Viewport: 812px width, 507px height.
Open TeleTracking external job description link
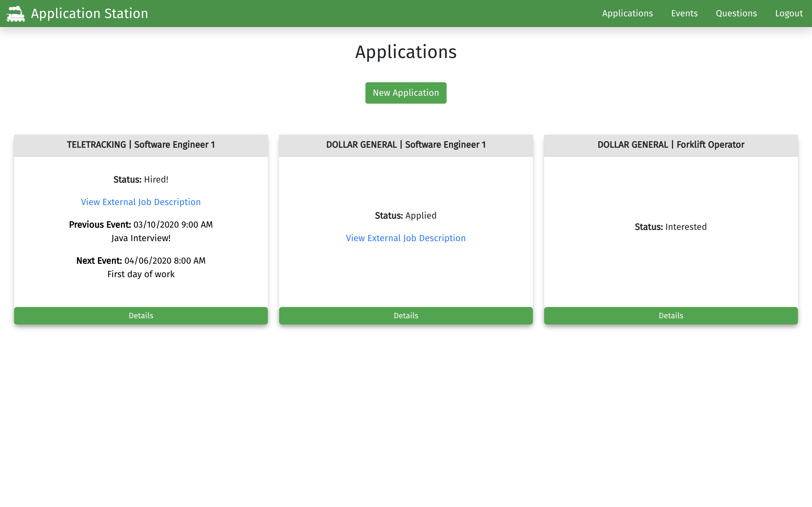pyautogui.click(x=141, y=202)
